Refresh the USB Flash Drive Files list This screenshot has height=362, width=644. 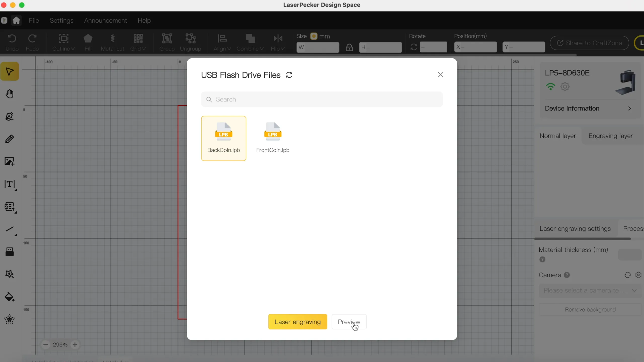tap(289, 75)
